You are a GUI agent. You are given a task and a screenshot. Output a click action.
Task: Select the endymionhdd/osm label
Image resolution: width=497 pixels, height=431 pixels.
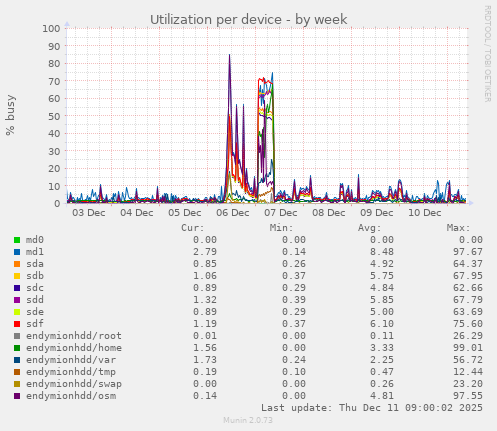click(71, 396)
